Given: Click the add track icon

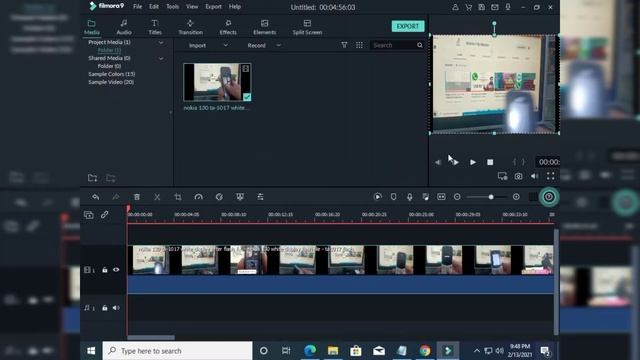Looking at the screenshot, I should (x=89, y=215).
